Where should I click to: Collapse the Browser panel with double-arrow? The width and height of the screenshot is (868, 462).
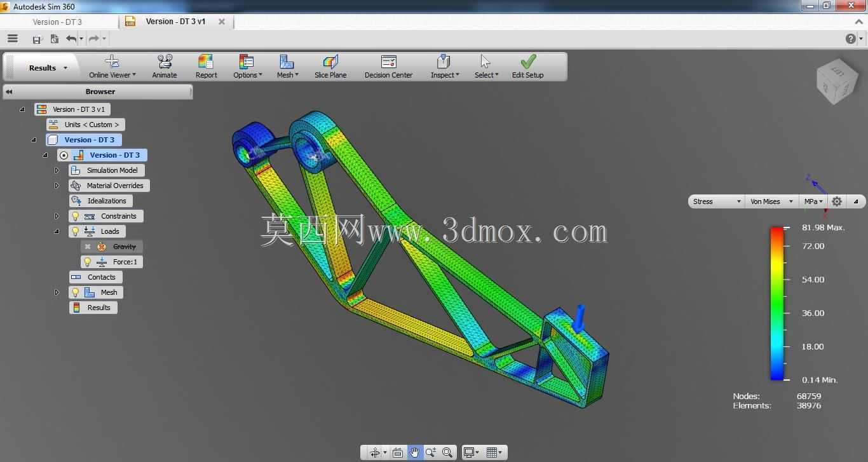pos(9,92)
